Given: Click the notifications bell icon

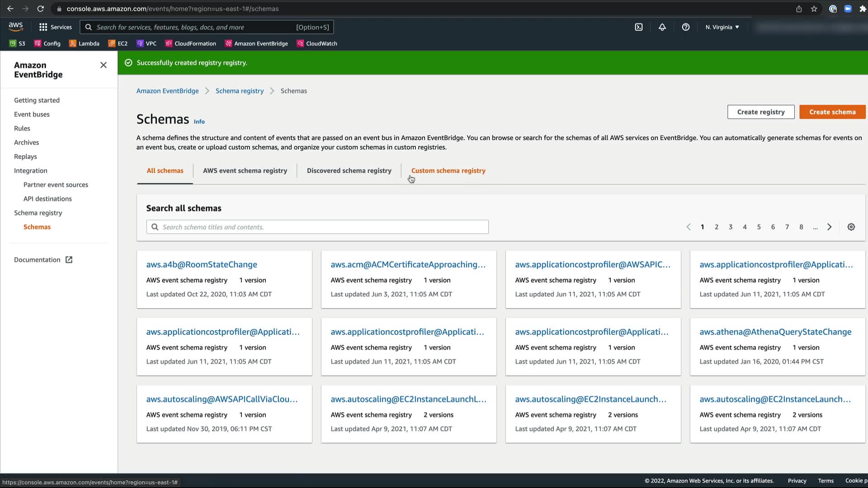Looking at the screenshot, I should tap(662, 27).
